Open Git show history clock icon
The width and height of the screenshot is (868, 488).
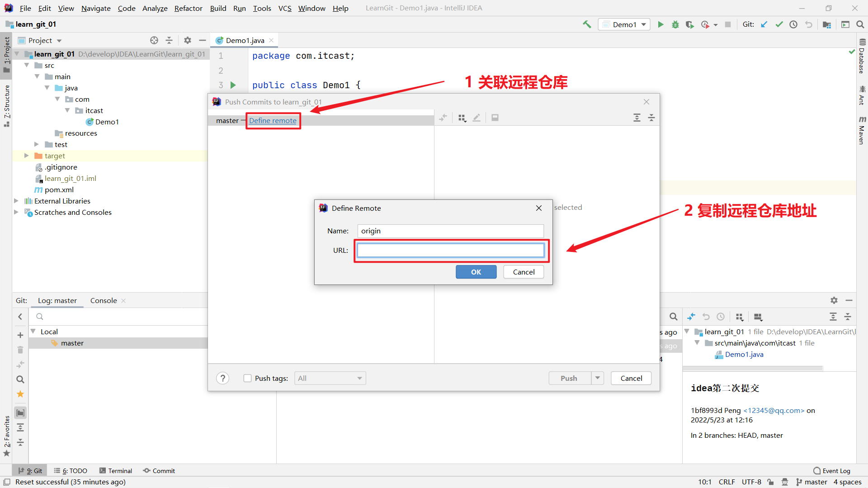click(x=793, y=24)
